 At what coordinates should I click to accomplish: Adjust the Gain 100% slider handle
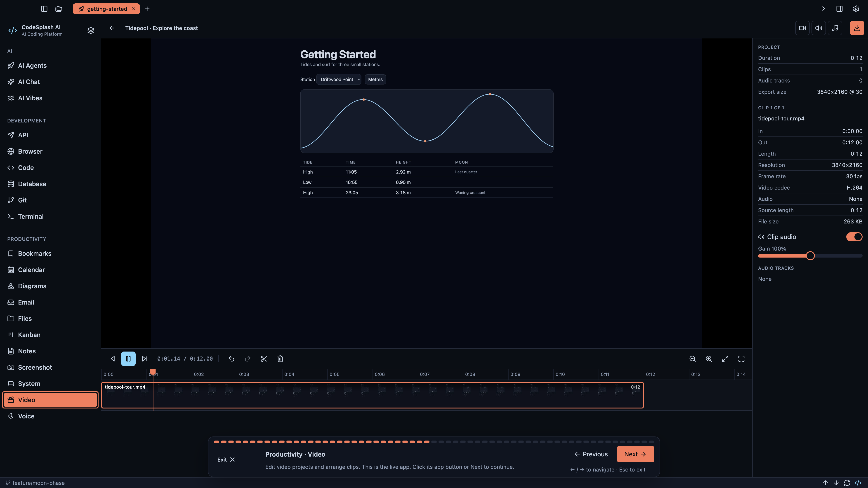(810, 256)
